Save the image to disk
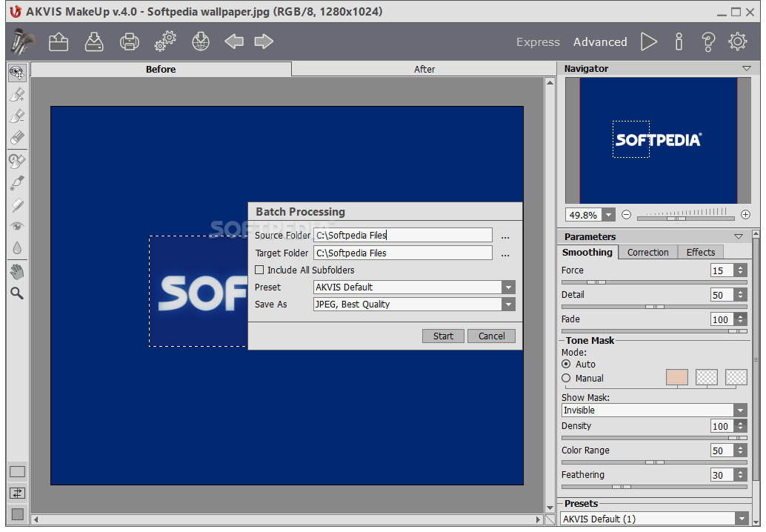The height and width of the screenshot is (532, 766). tap(94, 41)
